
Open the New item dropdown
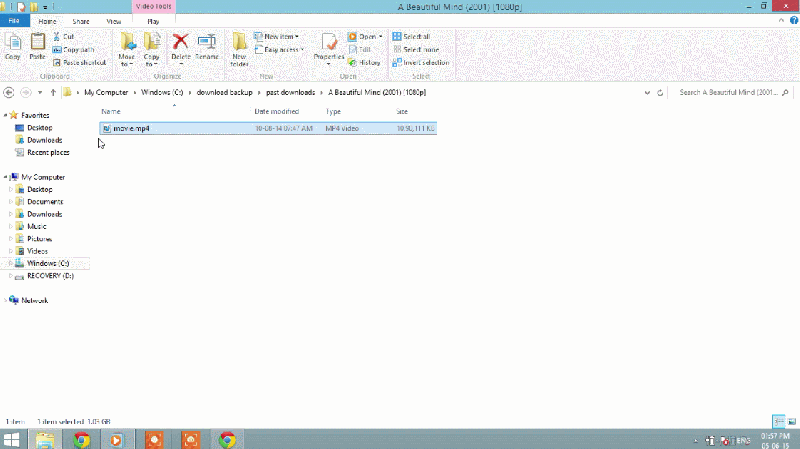(277, 36)
